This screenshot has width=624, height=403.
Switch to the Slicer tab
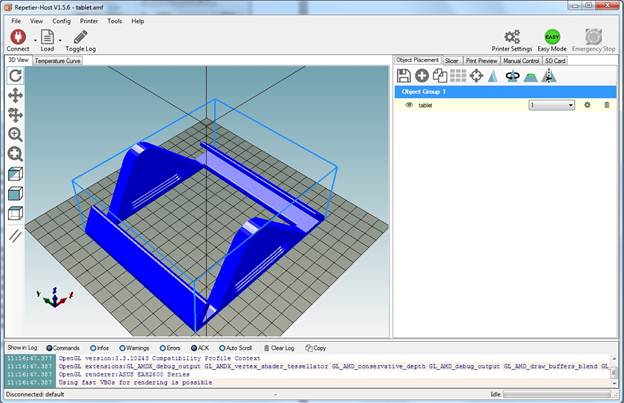(x=453, y=60)
